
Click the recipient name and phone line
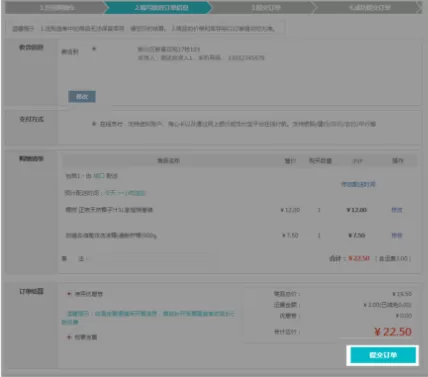[201, 58]
